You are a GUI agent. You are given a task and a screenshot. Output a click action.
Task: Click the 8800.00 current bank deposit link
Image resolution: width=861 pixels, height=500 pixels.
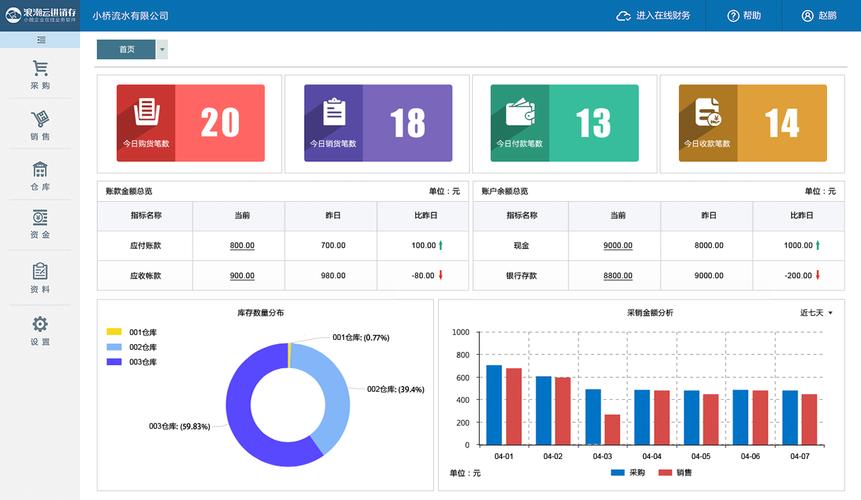(x=618, y=276)
